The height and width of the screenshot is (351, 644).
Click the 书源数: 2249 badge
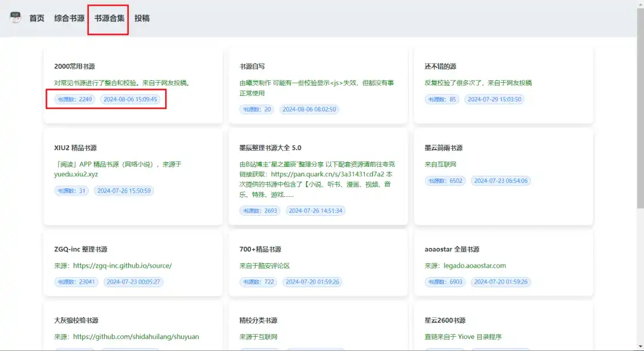point(75,100)
